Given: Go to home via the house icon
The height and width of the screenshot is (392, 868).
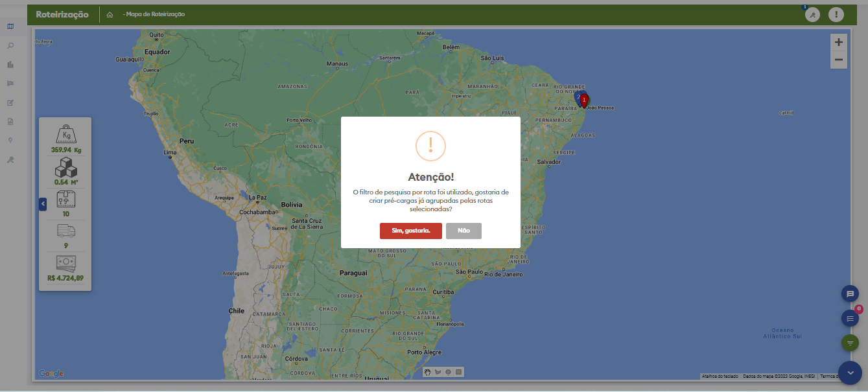Looking at the screenshot, I should pos(110,14).
